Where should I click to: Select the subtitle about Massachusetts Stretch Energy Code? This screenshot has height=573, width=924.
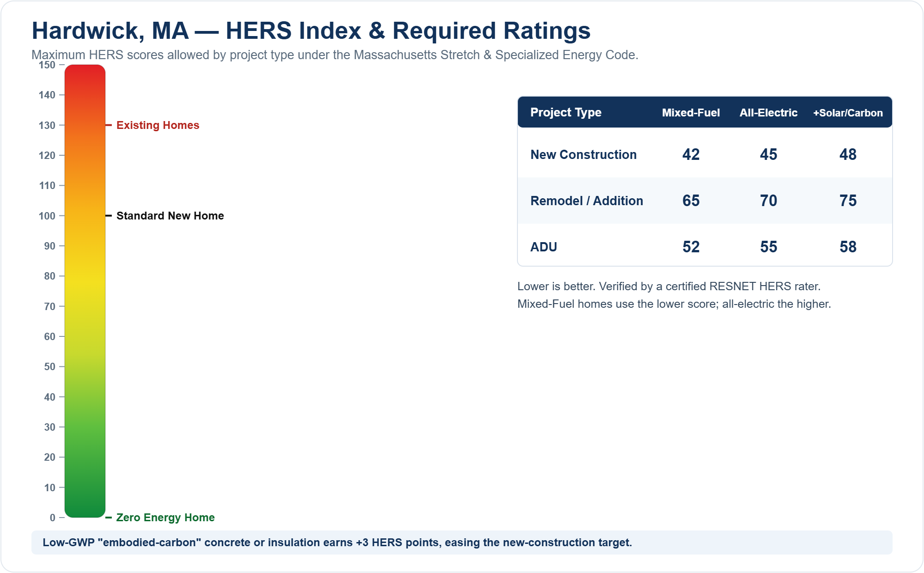click(335, 55)
